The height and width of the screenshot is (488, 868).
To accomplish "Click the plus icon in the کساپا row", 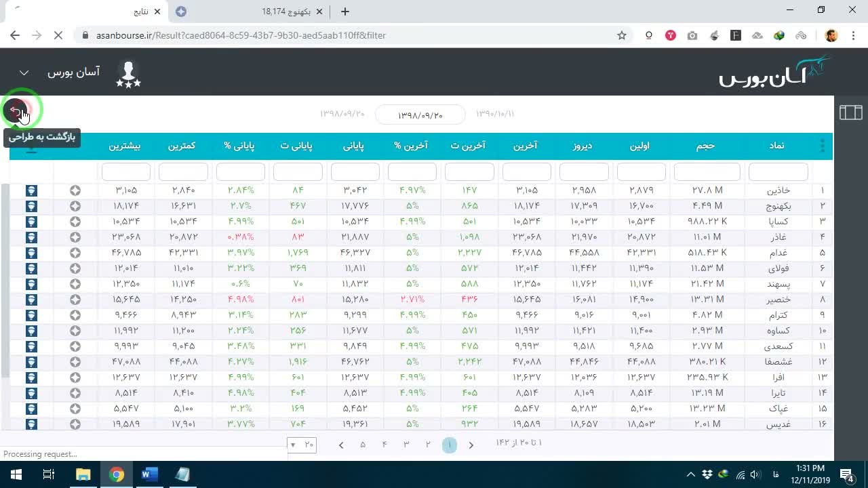I will tap(75, 222).
